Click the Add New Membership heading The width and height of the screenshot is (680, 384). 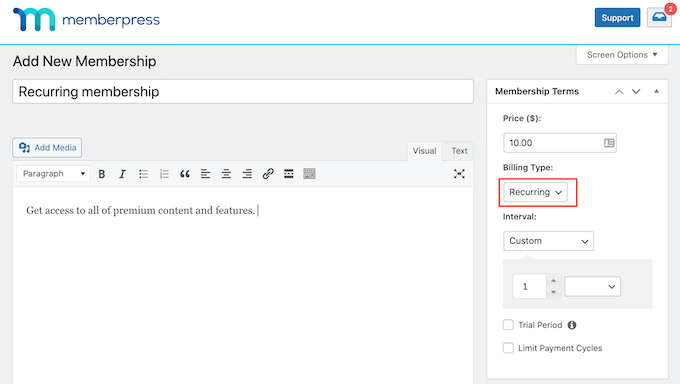pos(85,61)
